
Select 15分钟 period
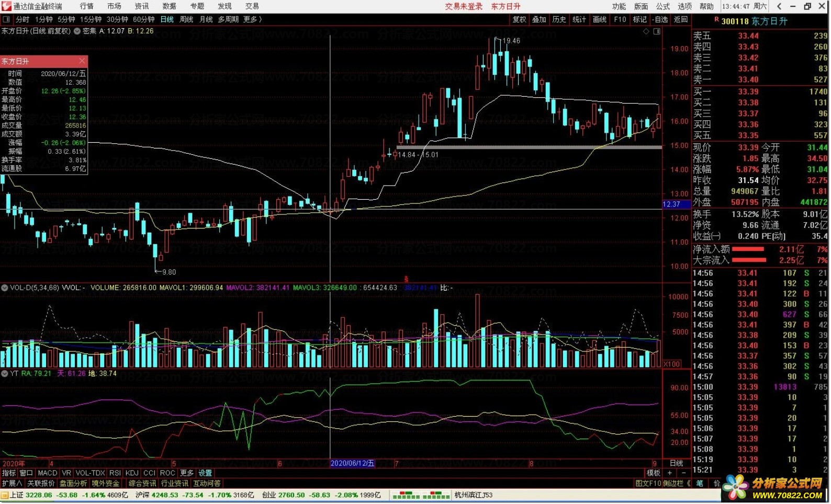pos(91,19)
